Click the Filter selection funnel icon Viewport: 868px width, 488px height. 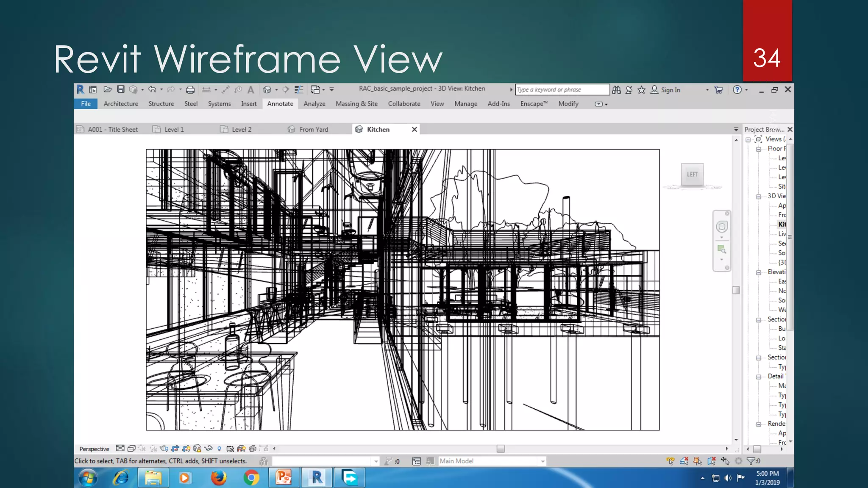pos(750,461)
